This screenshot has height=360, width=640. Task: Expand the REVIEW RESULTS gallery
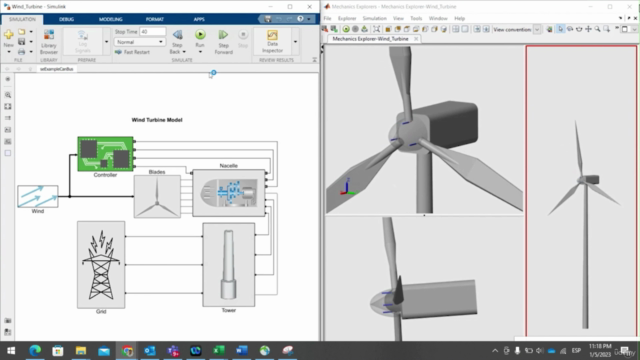coord(296,42)
